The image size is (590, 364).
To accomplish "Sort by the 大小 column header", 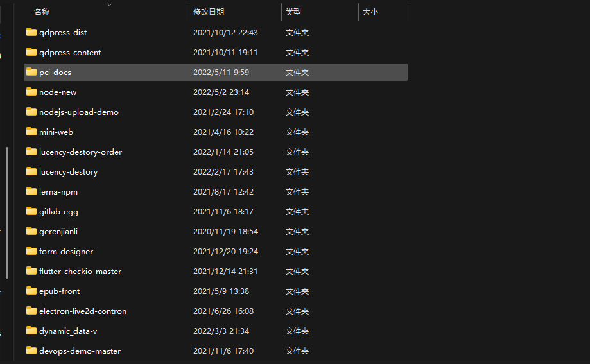I will pyautogui.click(x=370, y=12).
